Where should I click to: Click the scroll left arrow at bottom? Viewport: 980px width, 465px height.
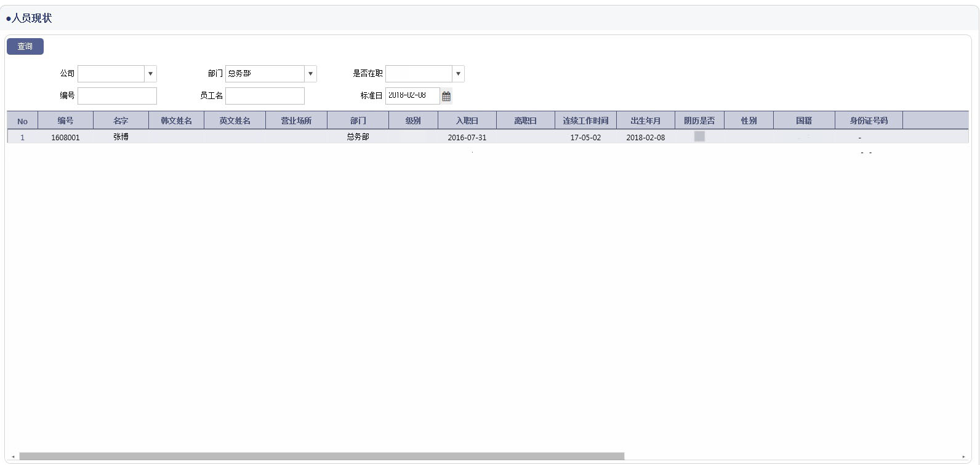pos(13,456)
